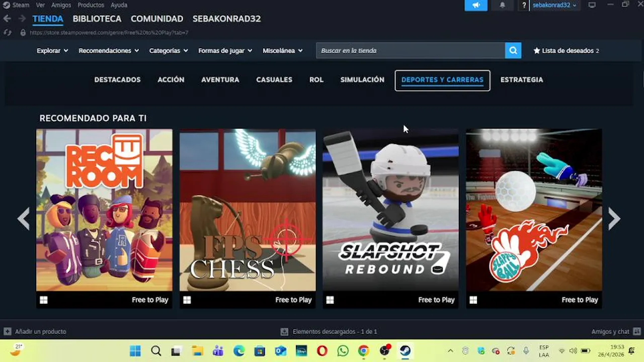Reload the store page
Viewport: 644px width, 362px height.
click(7, 32)
